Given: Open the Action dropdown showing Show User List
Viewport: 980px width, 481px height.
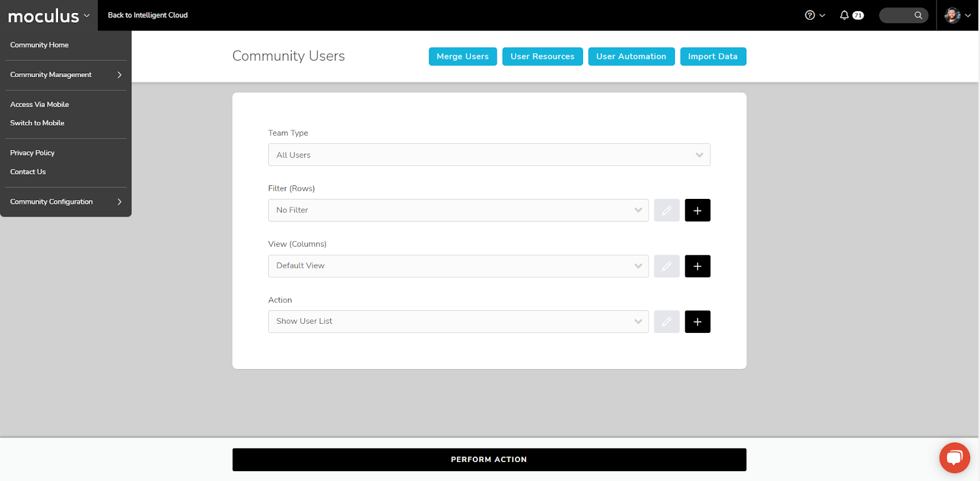Looking at the screenshot, I should click(458, 322).
